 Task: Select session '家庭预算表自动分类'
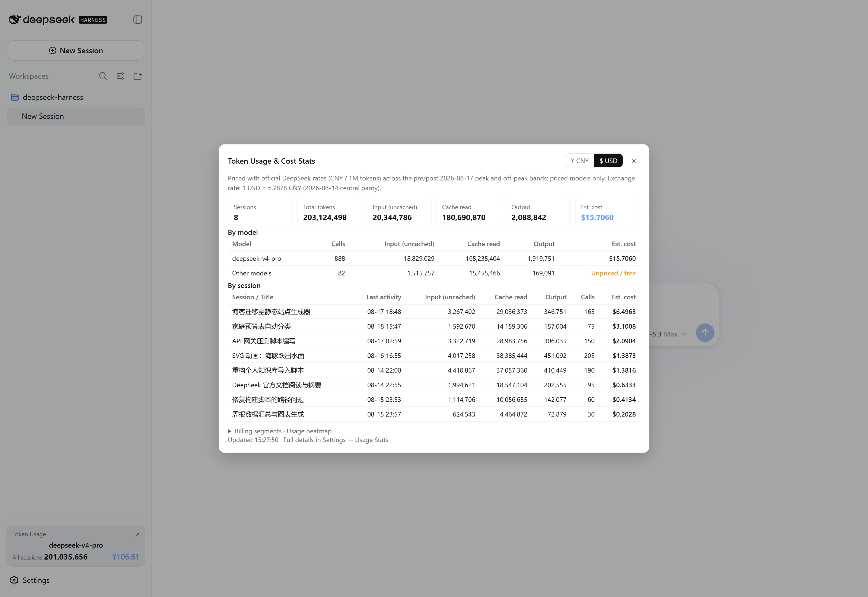(434, 326)
